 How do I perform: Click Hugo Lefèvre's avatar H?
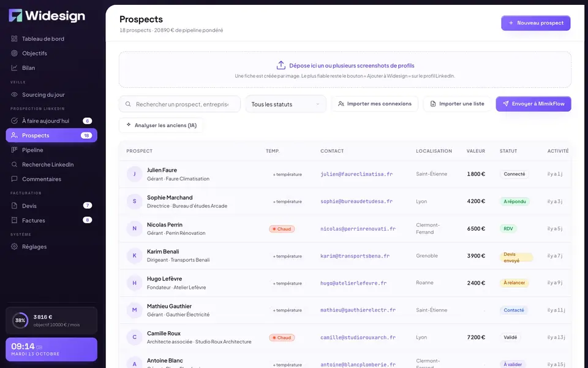(x=134, y=283)
